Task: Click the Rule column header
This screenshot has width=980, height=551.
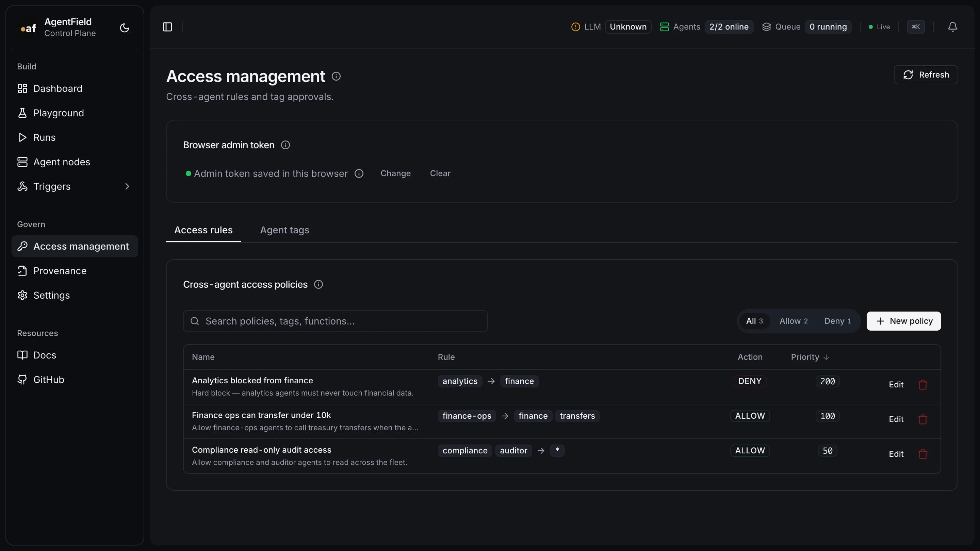Action: 446,357
